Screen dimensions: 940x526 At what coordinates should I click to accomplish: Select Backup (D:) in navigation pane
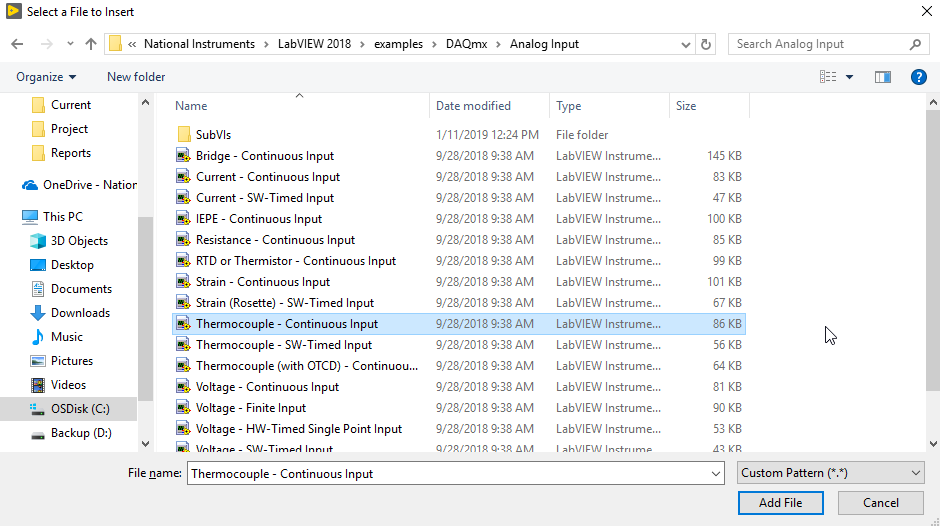(81, 432)
